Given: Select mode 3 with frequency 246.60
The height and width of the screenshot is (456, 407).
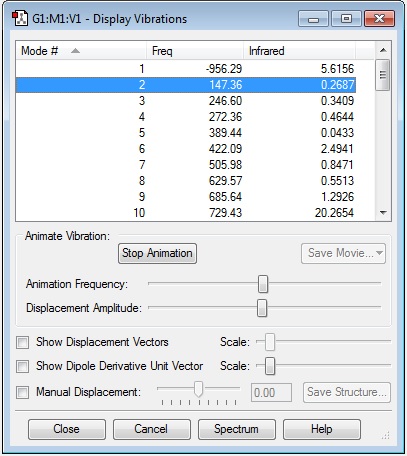Looking at the screenshot, I should (186, 101).
